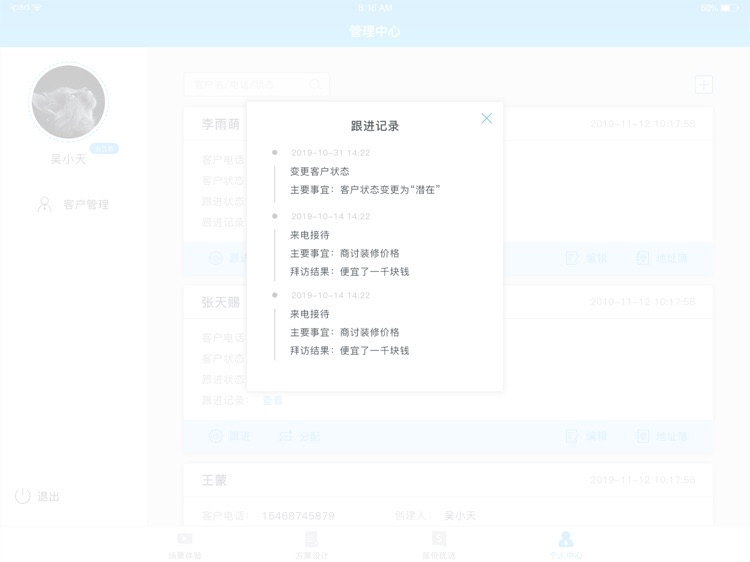Click the 管理中心 header title
The height and width of the screenshot is (562, 750).
[375, 32]
